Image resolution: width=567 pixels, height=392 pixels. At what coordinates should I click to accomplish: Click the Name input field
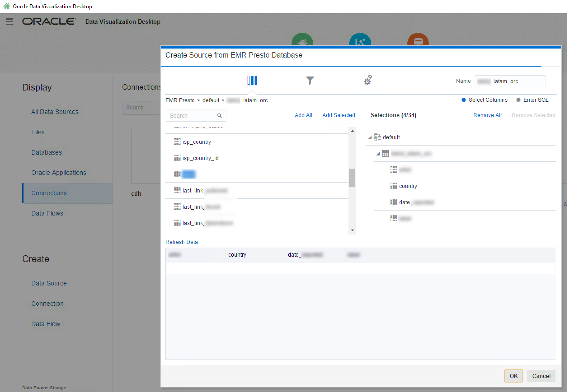[510, 81]
